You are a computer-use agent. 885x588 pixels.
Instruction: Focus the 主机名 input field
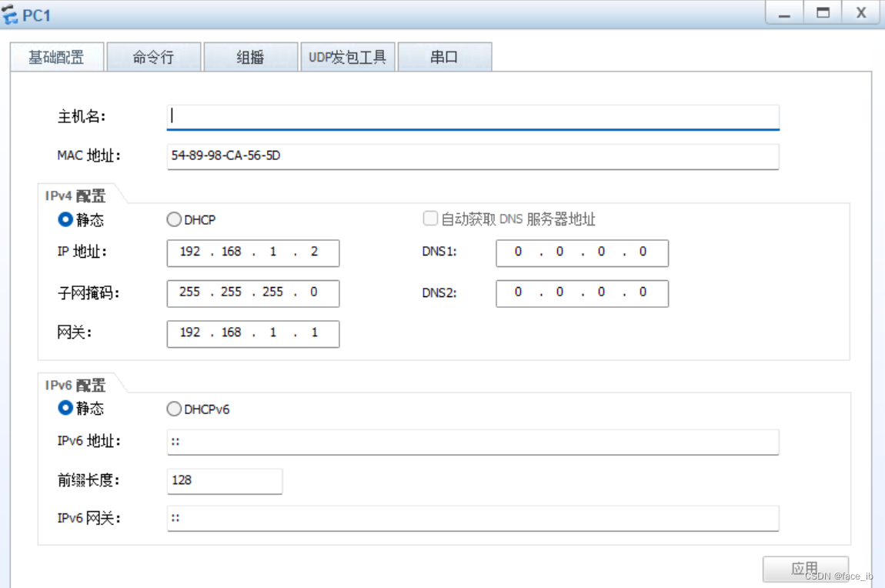(x=473, y=117)
